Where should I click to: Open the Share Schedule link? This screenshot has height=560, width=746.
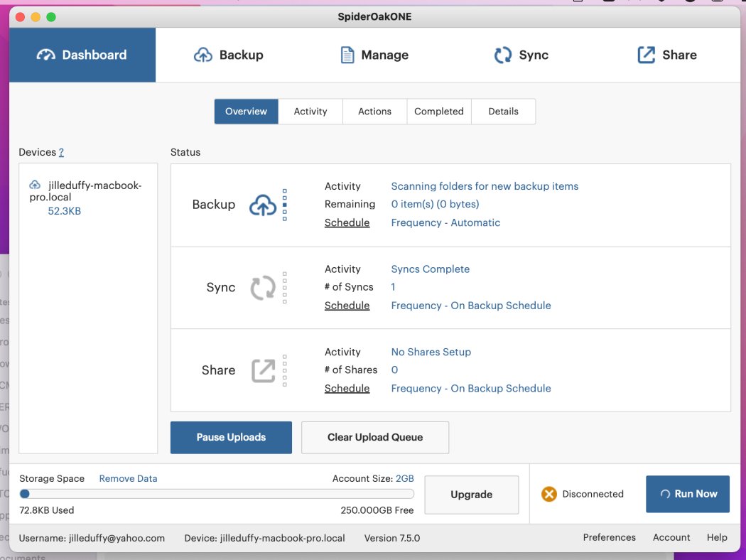coord(347,388)
